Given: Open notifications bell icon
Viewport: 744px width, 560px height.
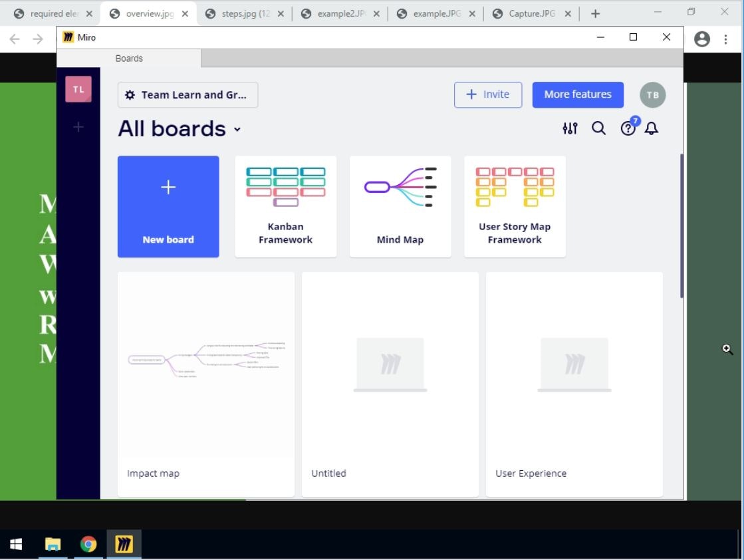Looking at the screenshot, I should click(x=652, y=128).
